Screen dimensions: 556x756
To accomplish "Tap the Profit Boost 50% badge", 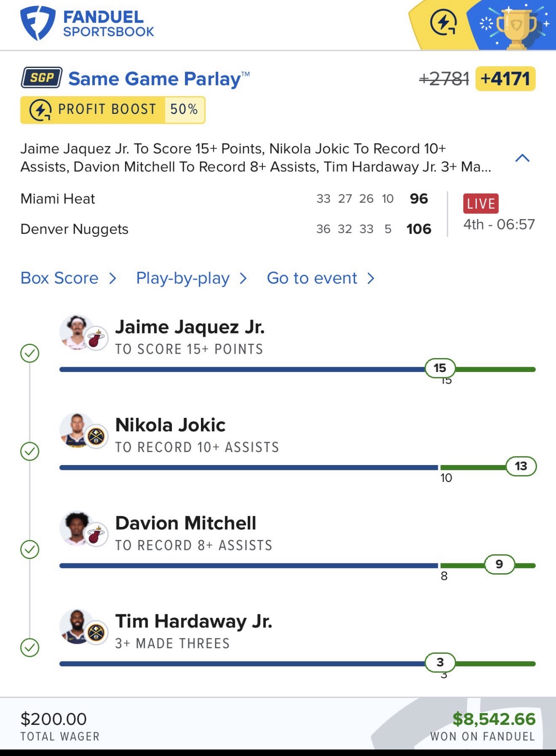I will pyautogui.click(x=113, y=110).
